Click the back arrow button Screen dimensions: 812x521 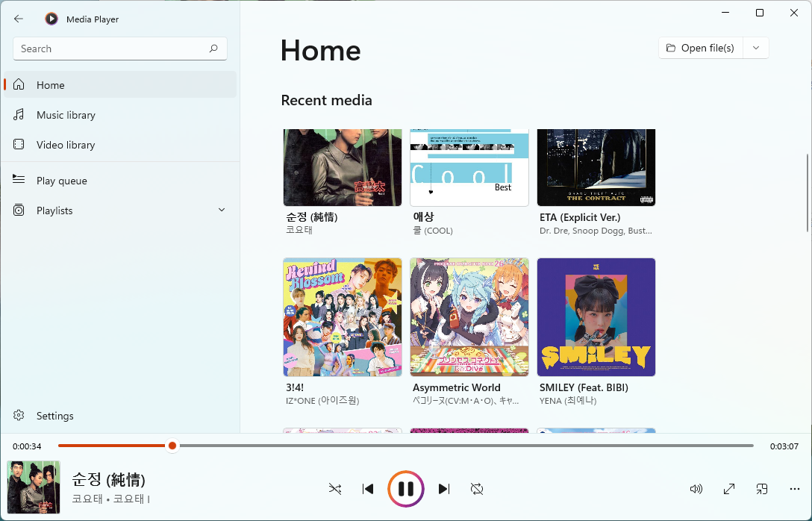19,19
